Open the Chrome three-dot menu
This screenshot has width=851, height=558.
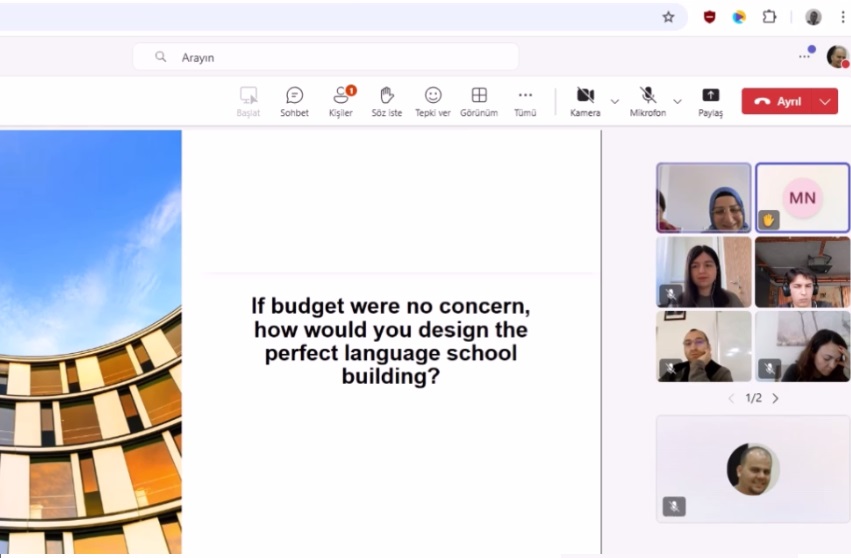point(843,17)
